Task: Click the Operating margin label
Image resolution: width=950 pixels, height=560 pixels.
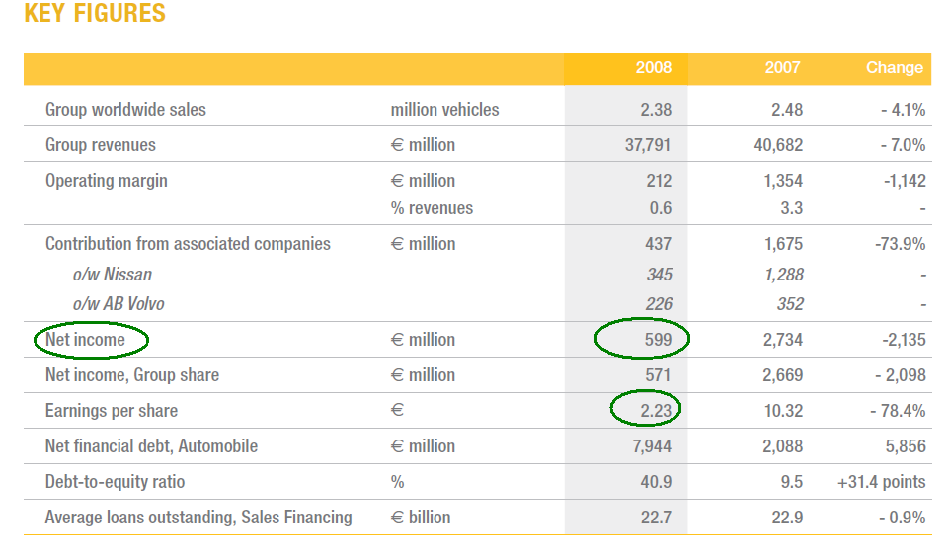Action: [x=106, y=181]
